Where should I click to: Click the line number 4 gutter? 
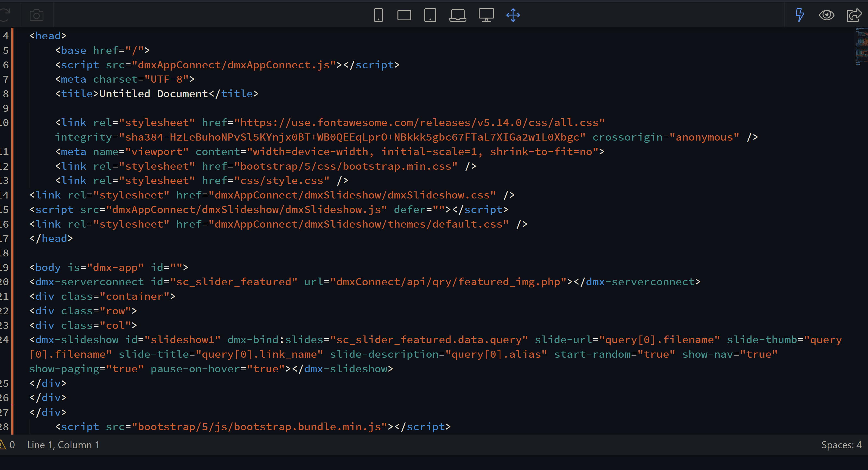click(5, 36)
